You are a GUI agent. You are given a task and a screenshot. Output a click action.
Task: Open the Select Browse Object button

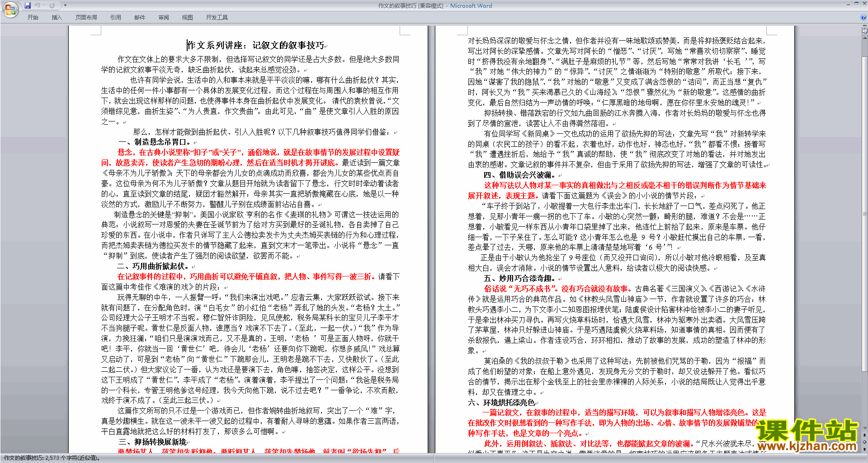865,442
